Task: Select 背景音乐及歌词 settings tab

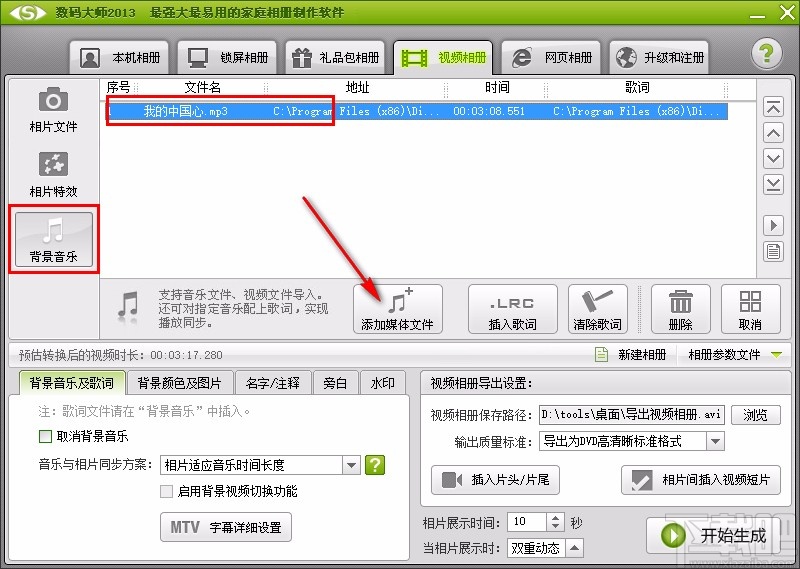Action: click(x=72, y=383)
